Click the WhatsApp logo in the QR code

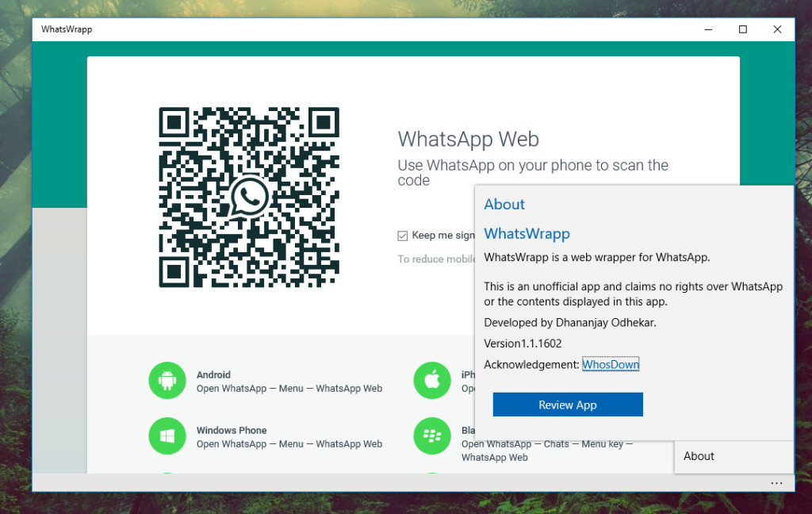[x=249, y=197]
